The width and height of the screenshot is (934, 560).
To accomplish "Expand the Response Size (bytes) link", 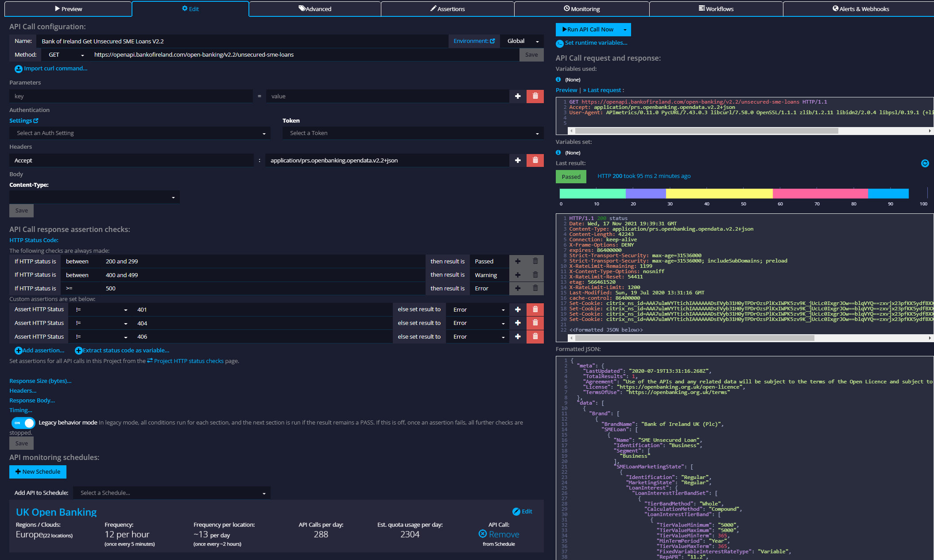I will click(40, 381).
